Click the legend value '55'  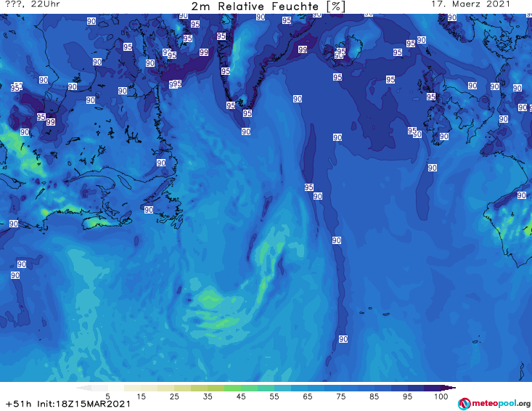[274, 396]
